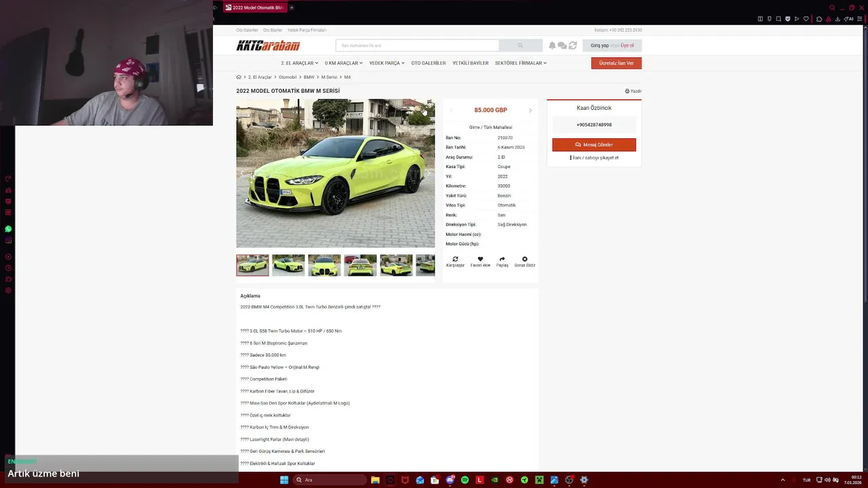
Task: Open the messages chat bubbles icon
Action: coord(562,45)
